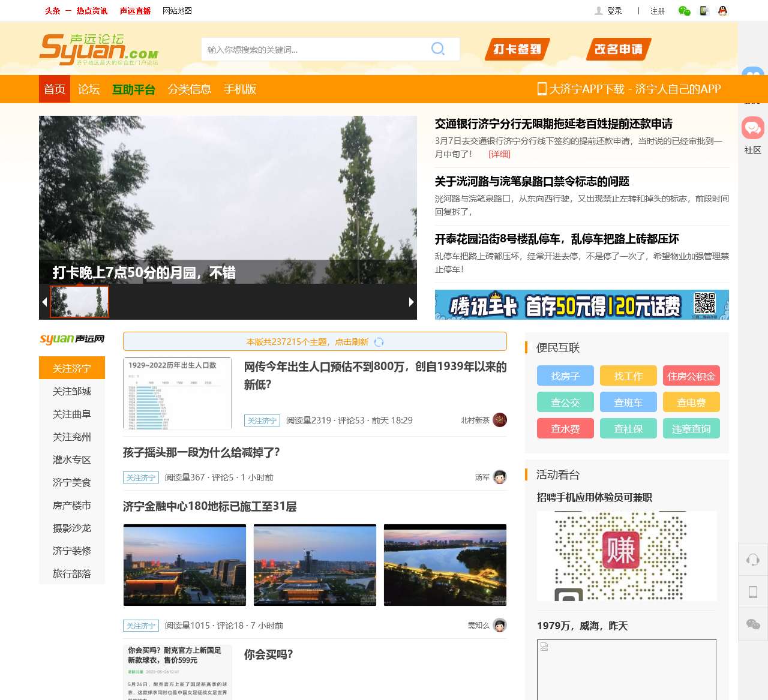Open the 分类信息 nav tab
768x700 pixels.
(x=190, y=89)
